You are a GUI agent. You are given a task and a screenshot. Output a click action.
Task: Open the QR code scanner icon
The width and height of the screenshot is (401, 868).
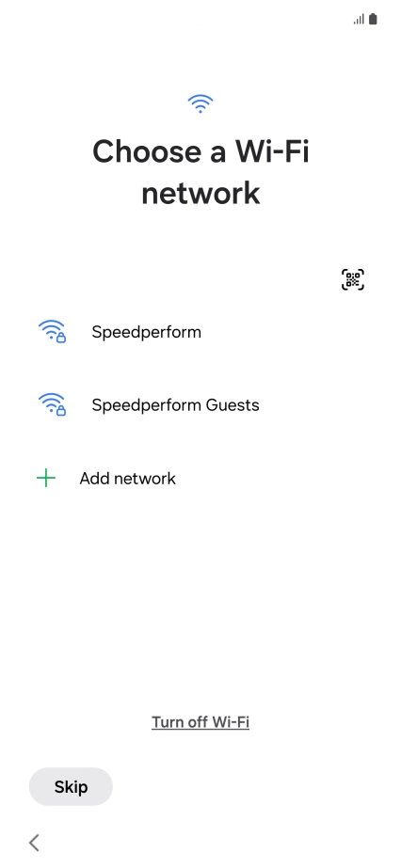pos(353,279)
